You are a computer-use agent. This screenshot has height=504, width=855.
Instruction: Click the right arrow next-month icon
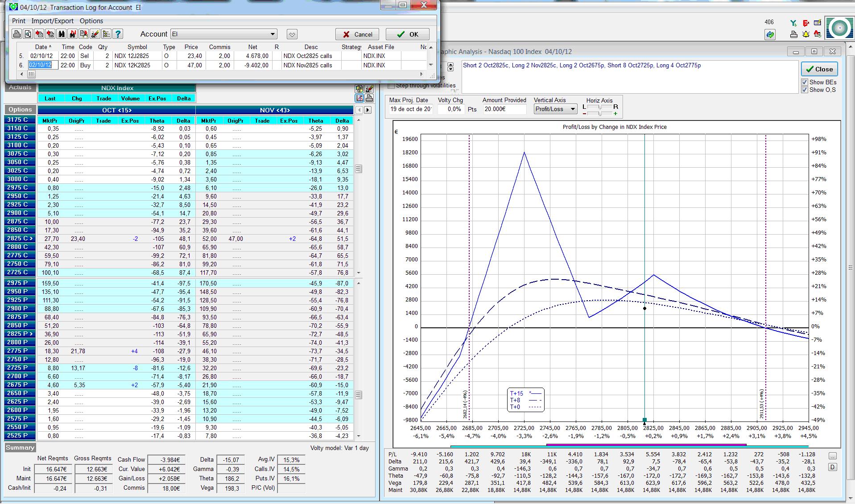368,110
